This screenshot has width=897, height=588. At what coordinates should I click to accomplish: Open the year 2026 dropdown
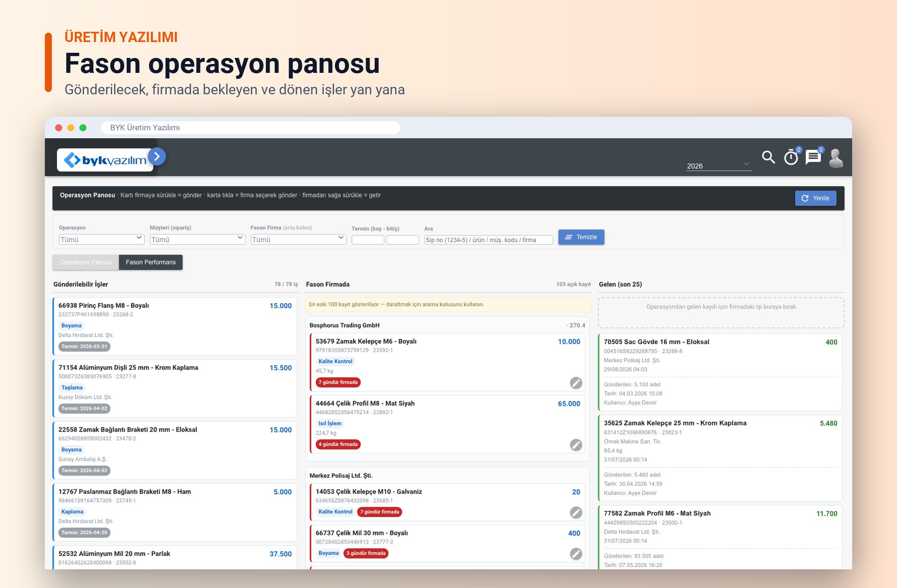point(719,166)
